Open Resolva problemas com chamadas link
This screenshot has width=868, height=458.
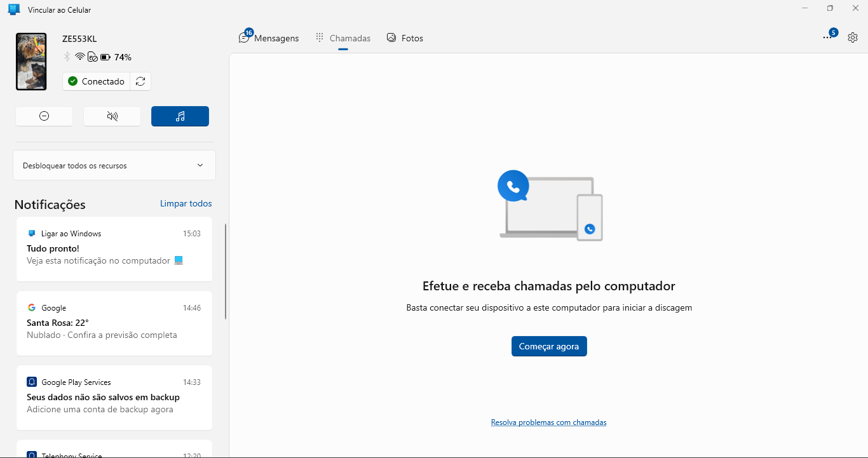[x=548, y=422]
